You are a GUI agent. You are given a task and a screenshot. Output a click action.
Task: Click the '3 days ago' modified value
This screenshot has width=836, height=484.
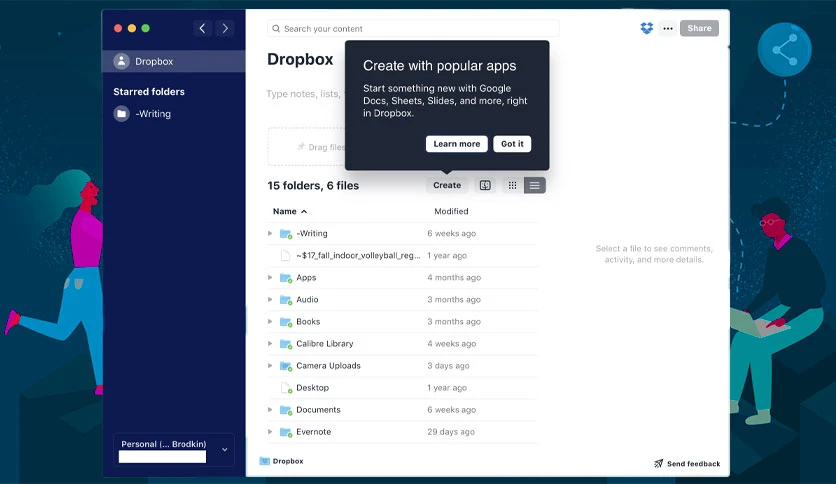pos(448,366)
